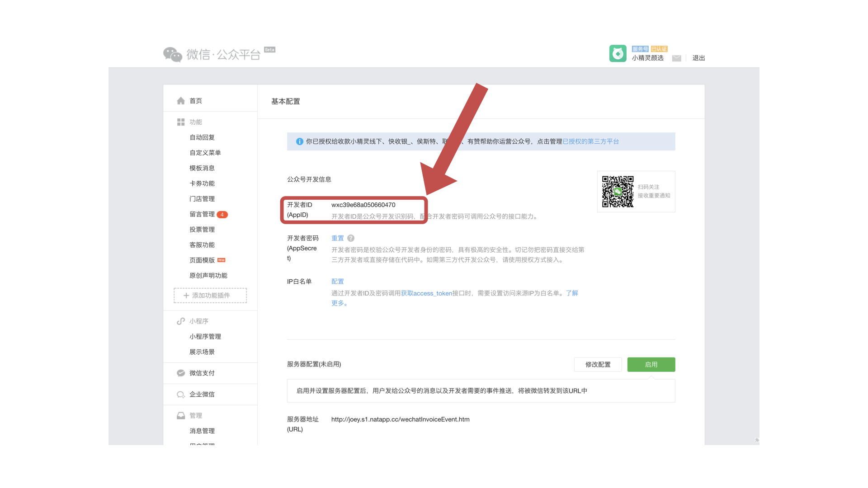Click the 基本配置 page heading
The image size is (868, 488).
285,101
